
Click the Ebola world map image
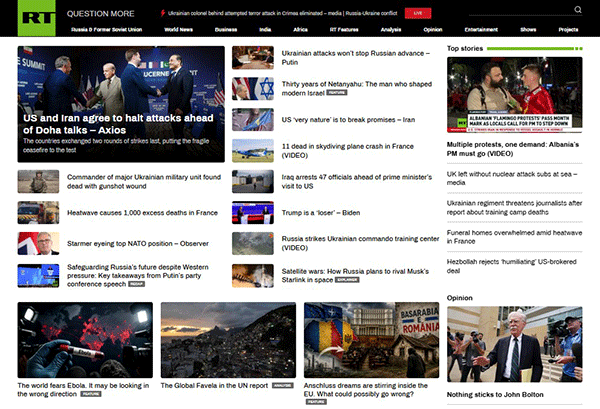click(85, 340)
